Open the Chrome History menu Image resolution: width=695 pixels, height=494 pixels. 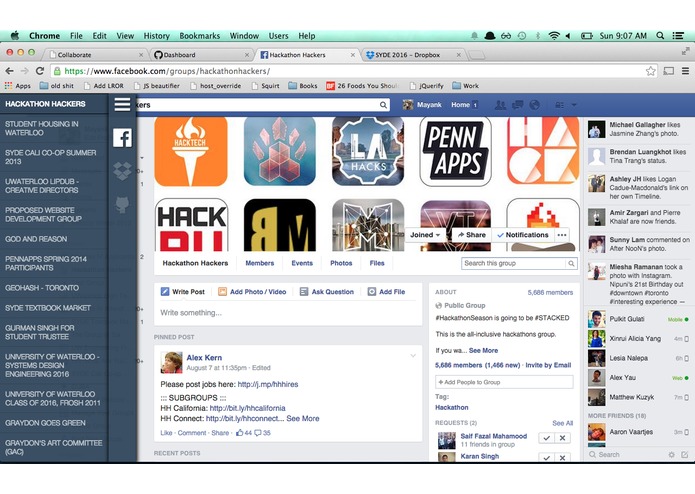(x=156, y=36)
